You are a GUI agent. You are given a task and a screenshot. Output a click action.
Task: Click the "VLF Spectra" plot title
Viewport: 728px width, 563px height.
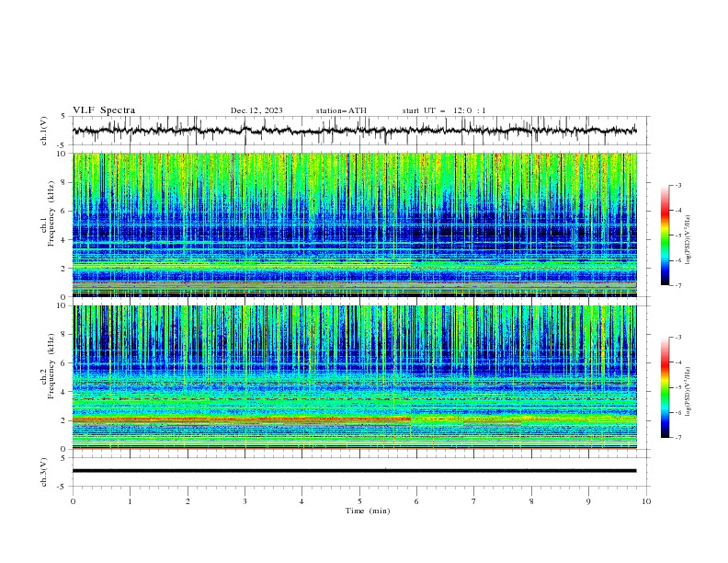[104, 110]
